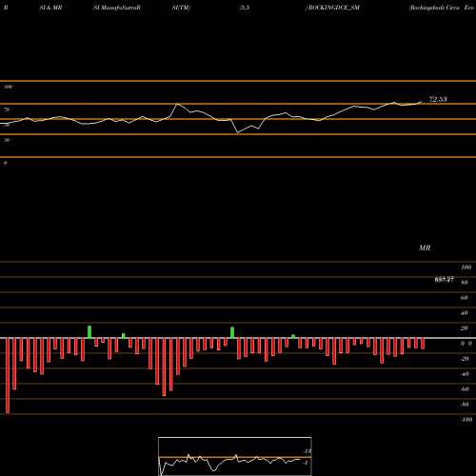The image size is (476, 476).
Task: Click the 0 label below the RSI panel
Action: (5, 163)
